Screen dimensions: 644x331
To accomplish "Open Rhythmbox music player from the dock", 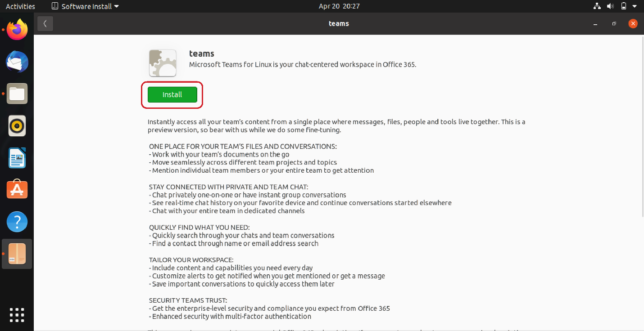I will click(17, 126).
